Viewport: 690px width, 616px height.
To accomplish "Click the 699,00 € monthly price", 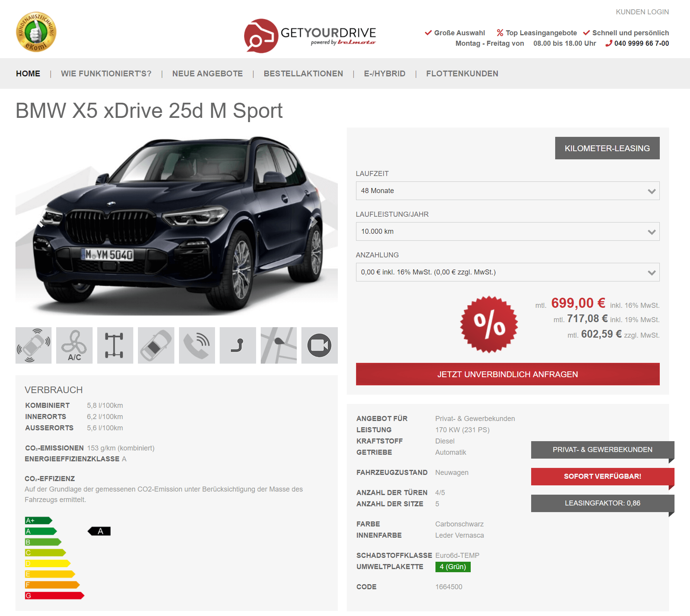I will [578, 303].
